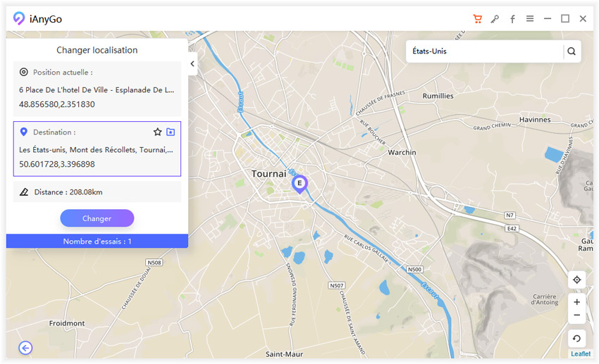
Task: Open the Facebook page icon
Action: pos(512,19)
